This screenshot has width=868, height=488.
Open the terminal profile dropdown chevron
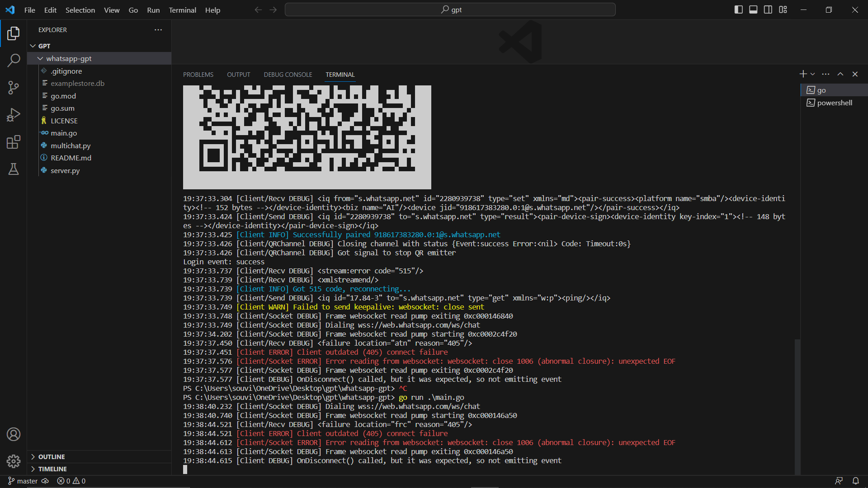point(812,74)
